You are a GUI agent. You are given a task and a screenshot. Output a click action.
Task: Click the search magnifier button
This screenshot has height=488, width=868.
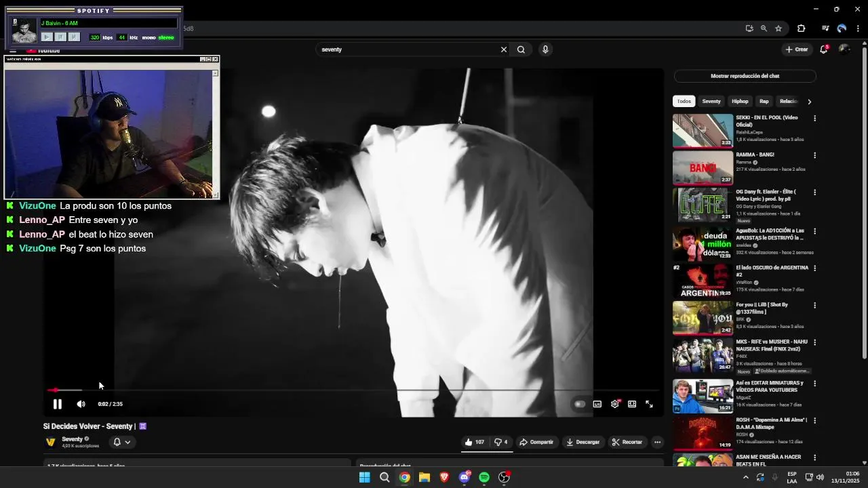pyautogui.click(x=521, y=49)
